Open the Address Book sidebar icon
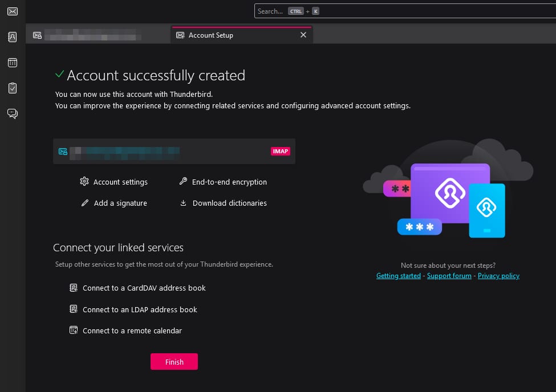This screenshot has width=556, height=392. [x=12, y=37]
